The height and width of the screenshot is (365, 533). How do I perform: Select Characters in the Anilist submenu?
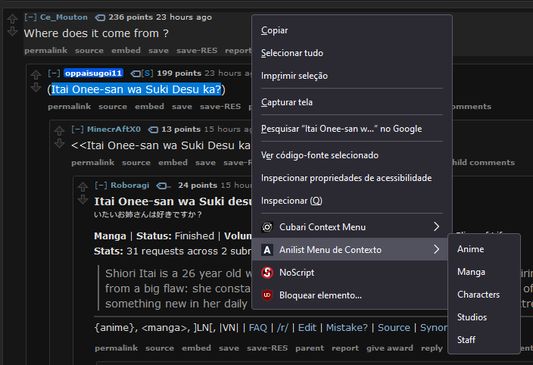[x=478, y=295]
